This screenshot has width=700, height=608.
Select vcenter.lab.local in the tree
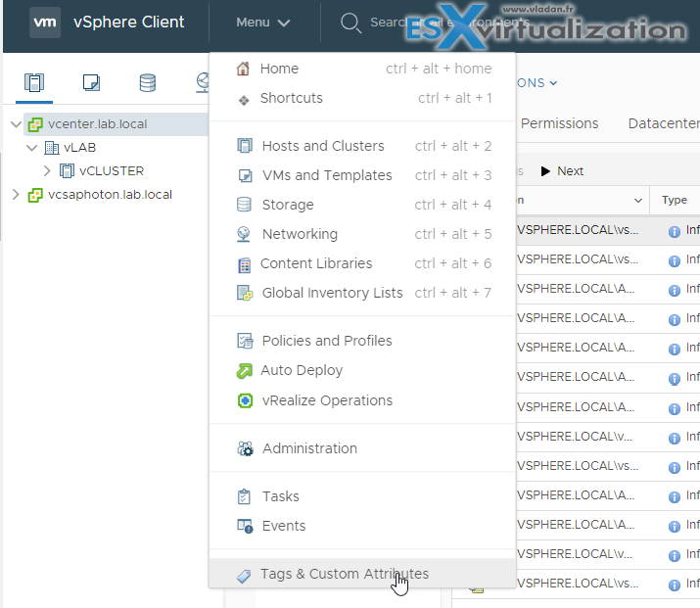click(97, 124)
